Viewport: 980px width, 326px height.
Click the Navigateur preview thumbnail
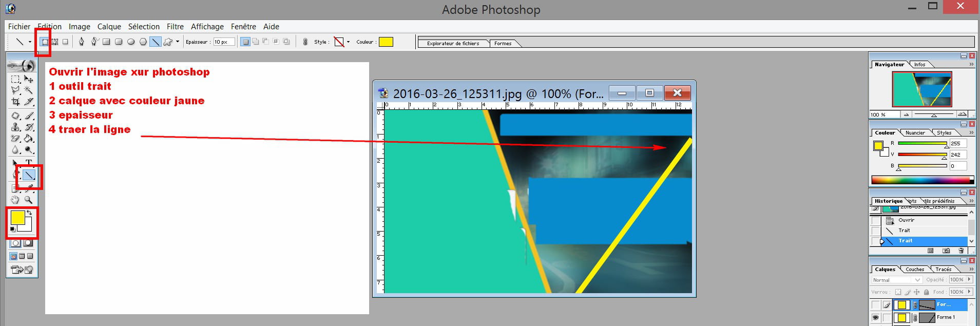click(x=922, y=89)
